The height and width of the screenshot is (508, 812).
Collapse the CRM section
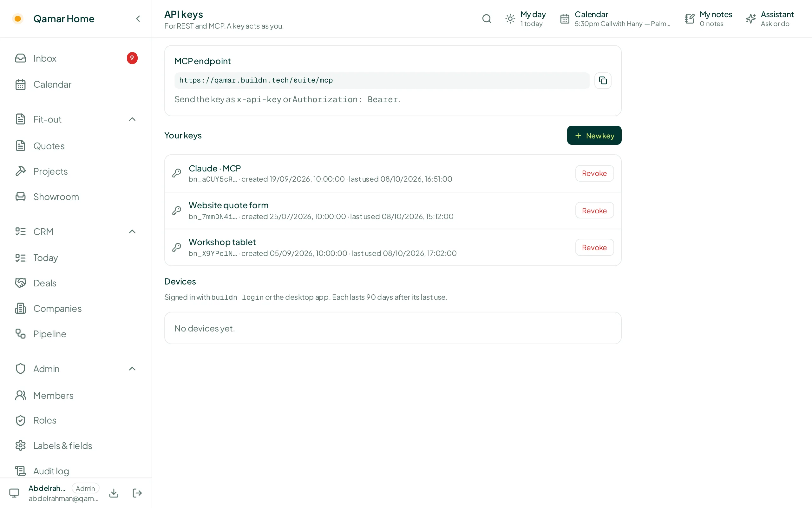click(x=132, y=231)
